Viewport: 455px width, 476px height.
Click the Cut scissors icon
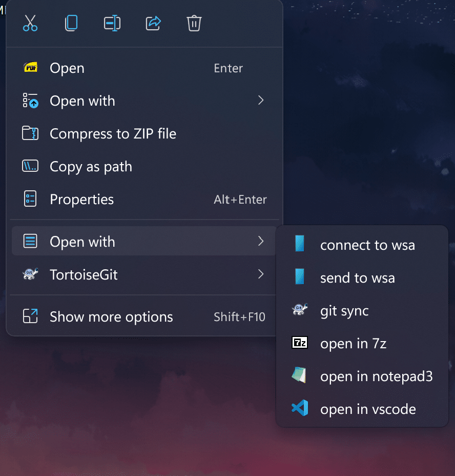point(30,23)
